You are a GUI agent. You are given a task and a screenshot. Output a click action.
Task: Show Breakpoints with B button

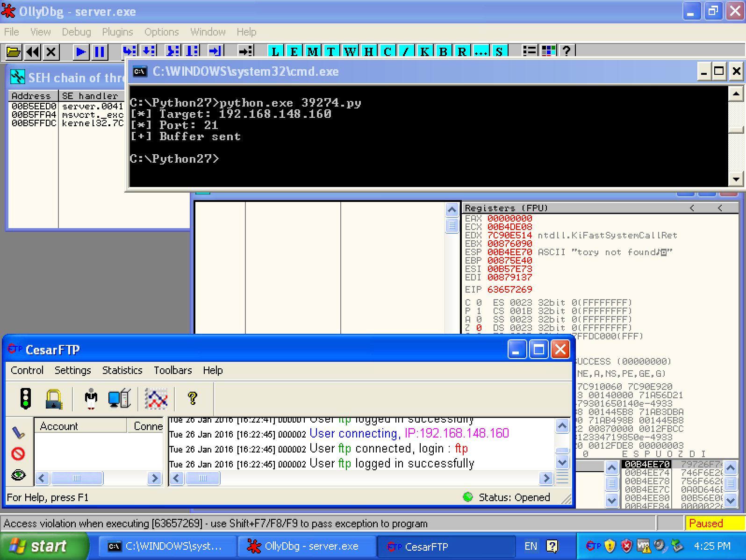[444, 51]
